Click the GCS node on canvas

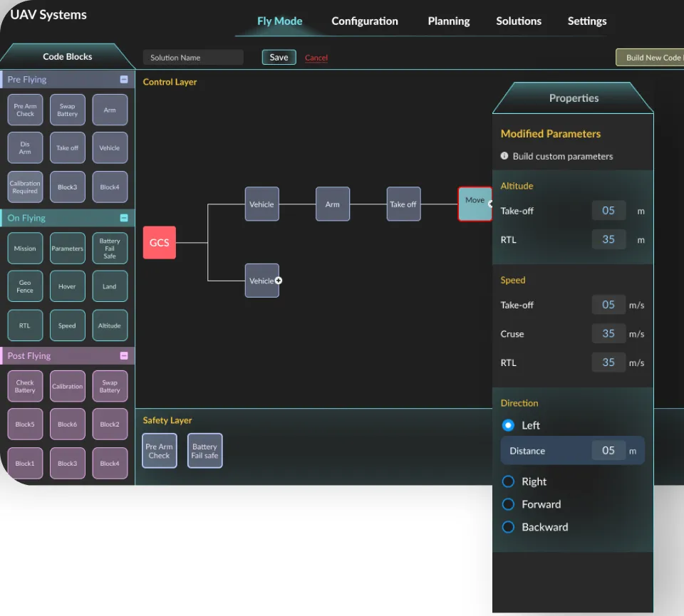click(159, 242)
